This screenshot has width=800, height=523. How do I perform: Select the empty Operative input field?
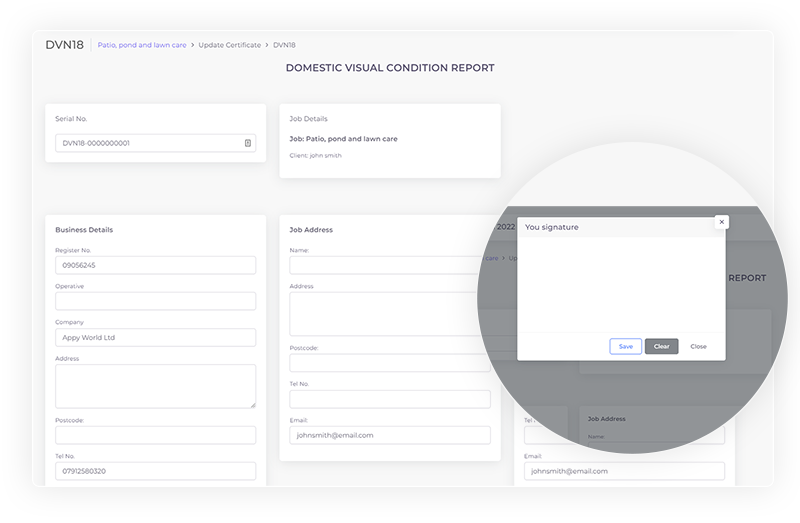point(155,301)
